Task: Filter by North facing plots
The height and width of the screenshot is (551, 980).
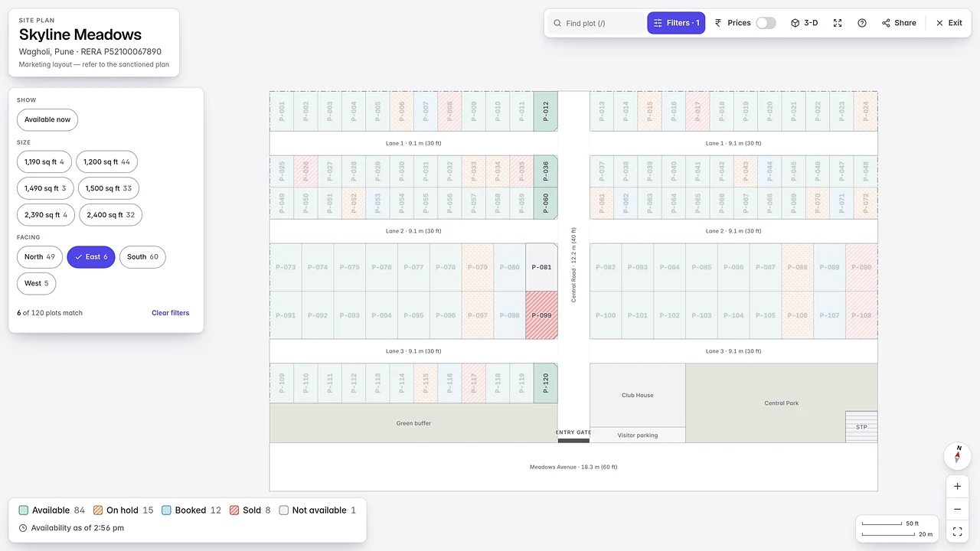Action: [40, 257]
